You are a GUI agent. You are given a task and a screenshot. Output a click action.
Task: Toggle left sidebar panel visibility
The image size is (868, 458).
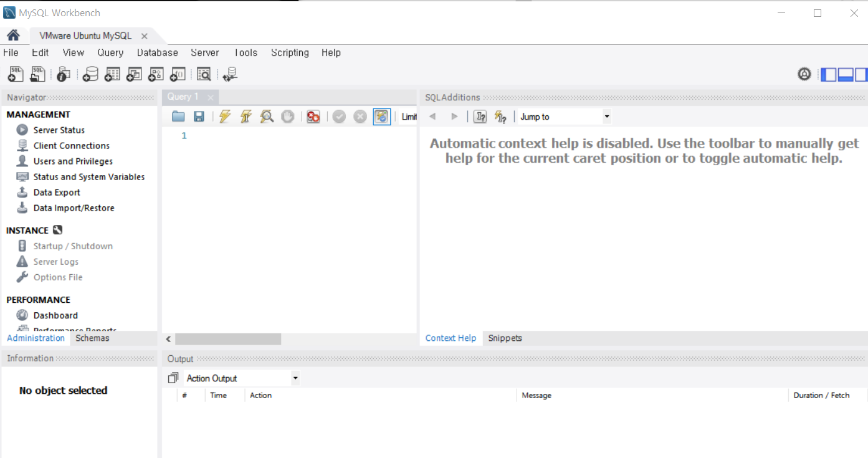(x=829, y=75)
